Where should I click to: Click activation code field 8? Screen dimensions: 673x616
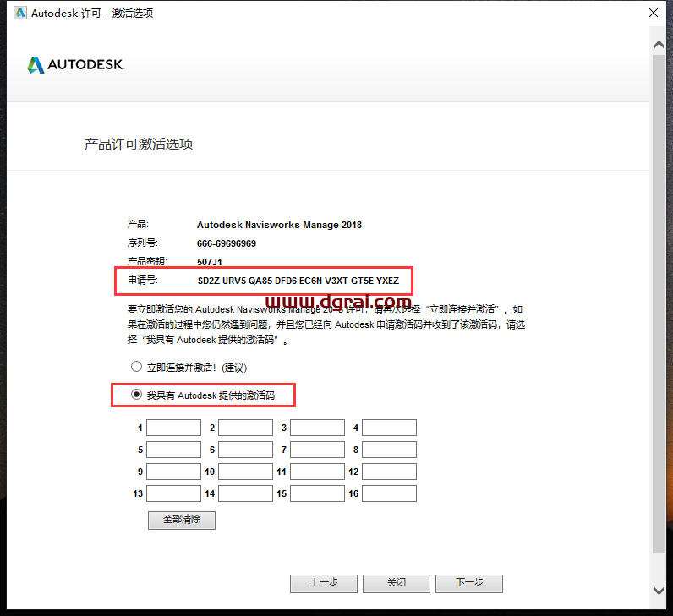tap(389, 450)
